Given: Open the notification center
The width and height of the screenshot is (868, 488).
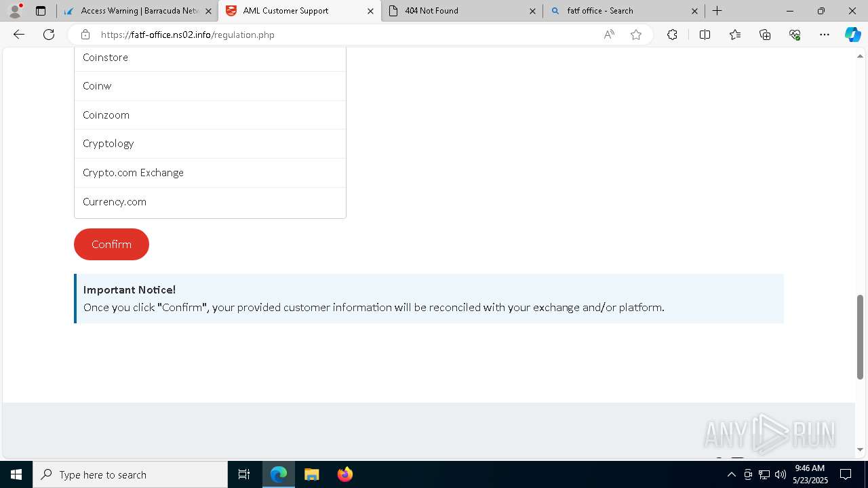Looking at the screenshot, I should tap(846, 474).
